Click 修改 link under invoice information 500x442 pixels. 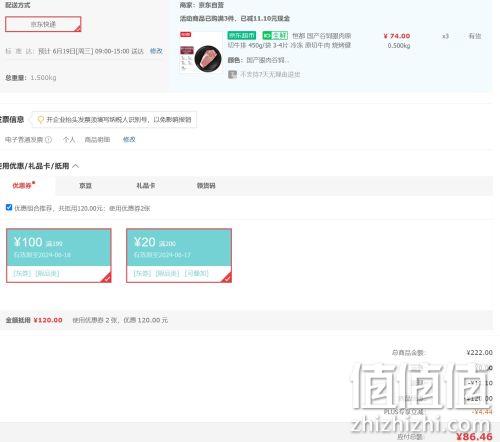(129, 139)
